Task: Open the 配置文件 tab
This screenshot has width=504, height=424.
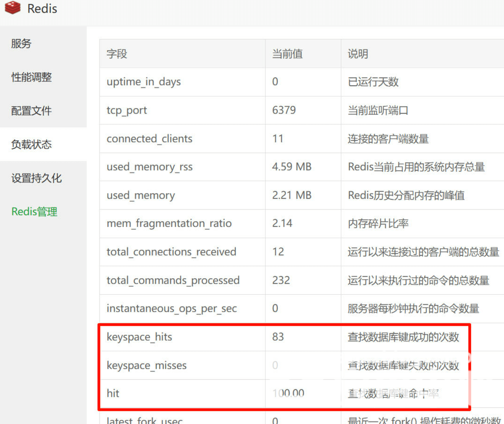Action: pos(32,111)
